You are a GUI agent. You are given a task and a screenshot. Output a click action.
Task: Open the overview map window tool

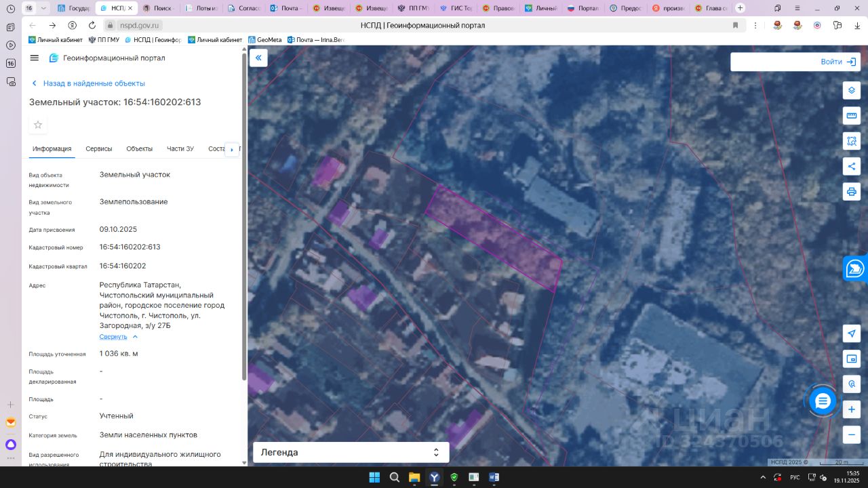pos(852,359)
